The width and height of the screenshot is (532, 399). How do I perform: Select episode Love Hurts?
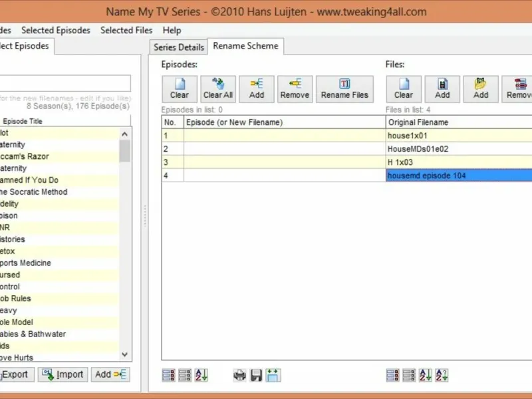(59, 357)
